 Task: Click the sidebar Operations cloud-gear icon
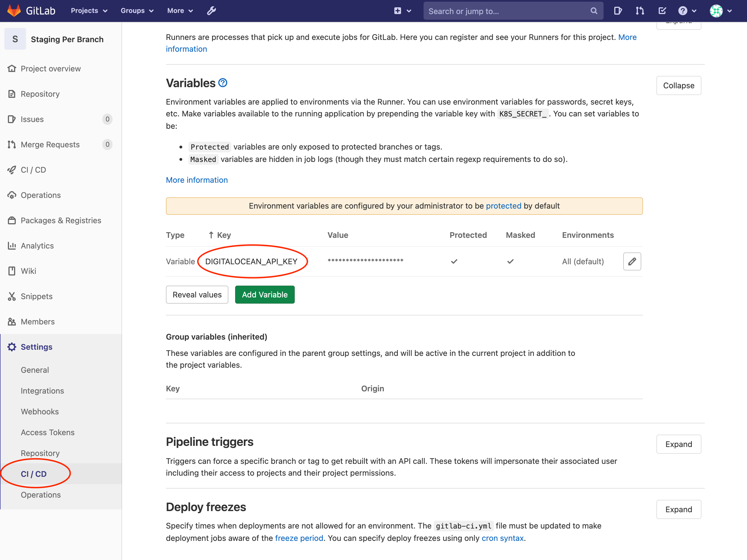tap(12, 195)
